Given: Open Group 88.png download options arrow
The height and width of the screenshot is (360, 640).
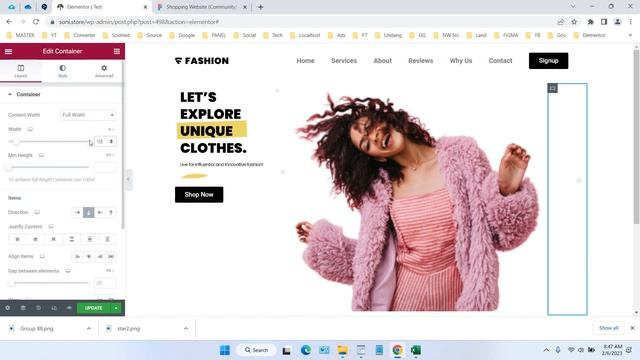Looking at the screenshot, I should 89,329.
